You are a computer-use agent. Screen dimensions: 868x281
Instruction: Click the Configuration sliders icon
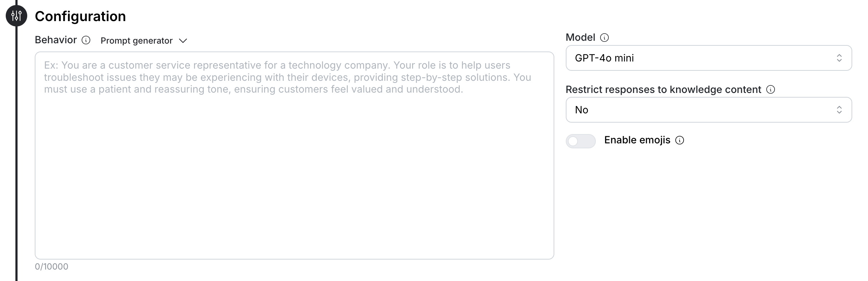(x=16, y=16)
